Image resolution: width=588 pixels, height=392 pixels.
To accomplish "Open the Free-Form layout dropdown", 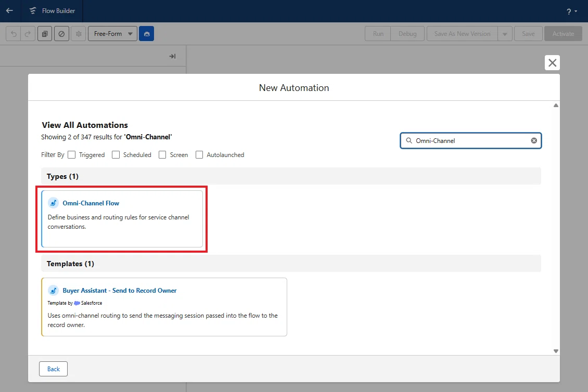I will click(112, 34).
